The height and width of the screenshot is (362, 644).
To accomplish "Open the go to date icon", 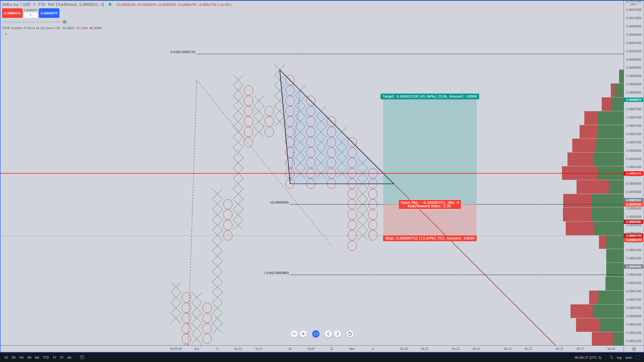I will (82, 357).
